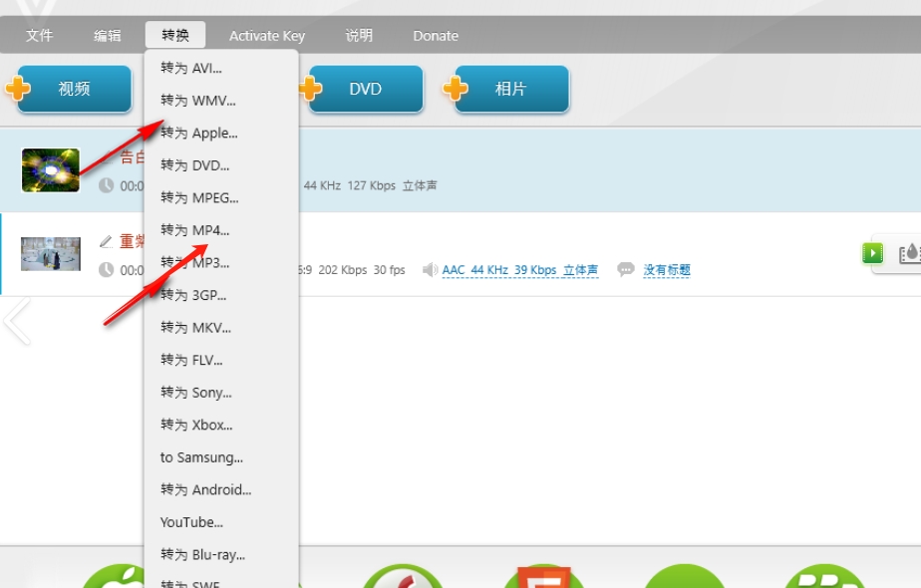Click the clock icon on the second video row

pyautogui.click(x=106, y=270)
